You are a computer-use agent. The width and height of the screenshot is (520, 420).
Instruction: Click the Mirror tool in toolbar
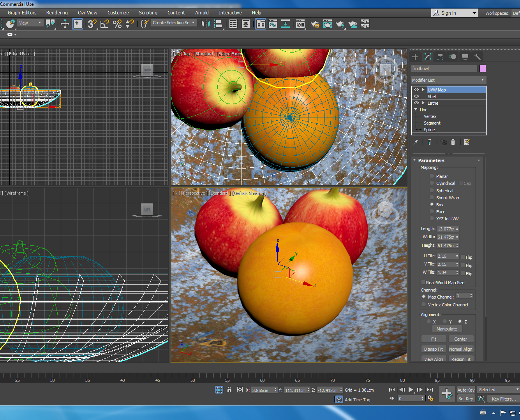pyautogui.click(x=206, y=24)
